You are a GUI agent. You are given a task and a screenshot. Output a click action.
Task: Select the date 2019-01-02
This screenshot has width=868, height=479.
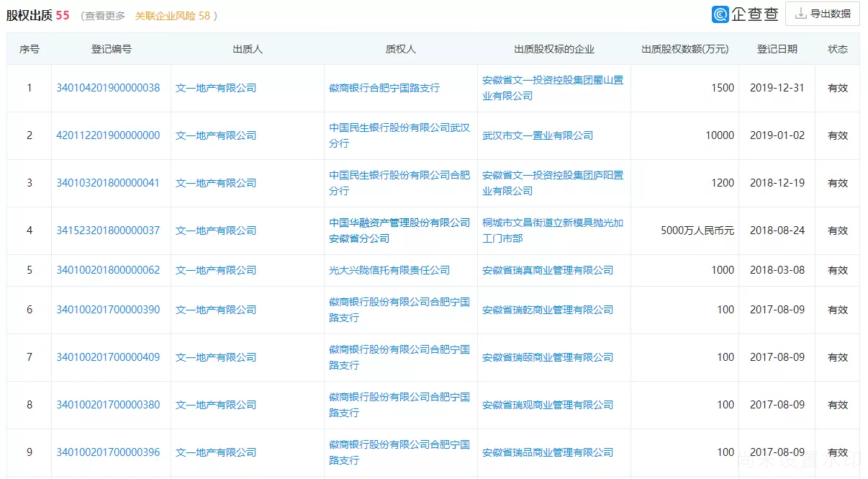[x=777, y=135]
